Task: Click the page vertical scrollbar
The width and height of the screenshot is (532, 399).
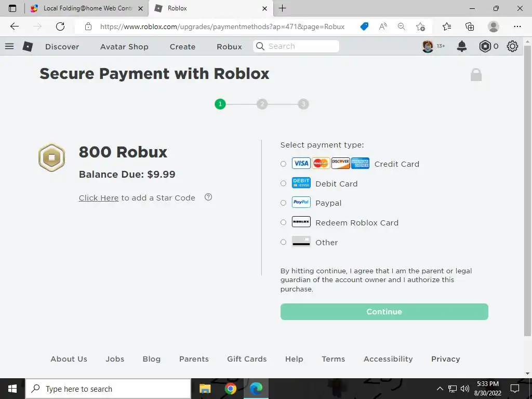Action: (x=527, y=190)
